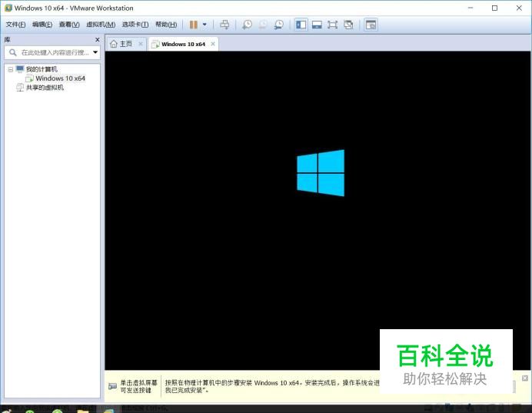Minimize the VMware Workstation window
This screenshot has width=532, height=413.
(470, 8)
